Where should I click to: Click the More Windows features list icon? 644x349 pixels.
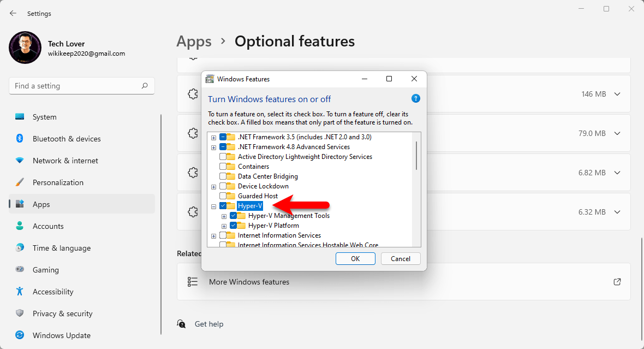[193, 282]
